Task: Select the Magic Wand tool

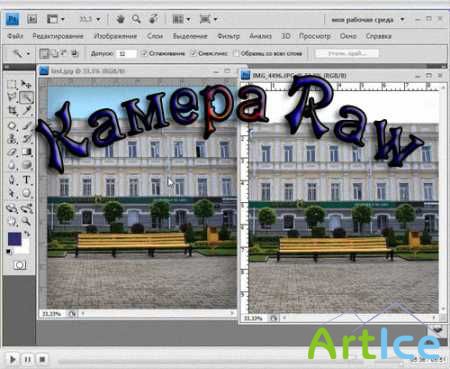Action: 26,97
